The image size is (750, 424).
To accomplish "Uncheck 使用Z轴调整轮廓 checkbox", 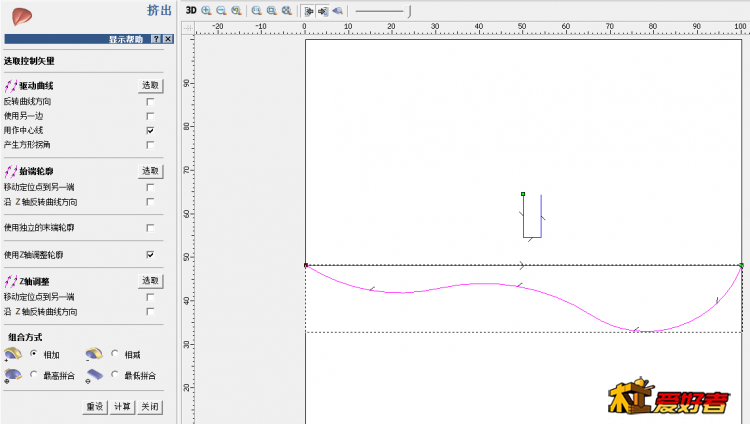I will (150, 255).
